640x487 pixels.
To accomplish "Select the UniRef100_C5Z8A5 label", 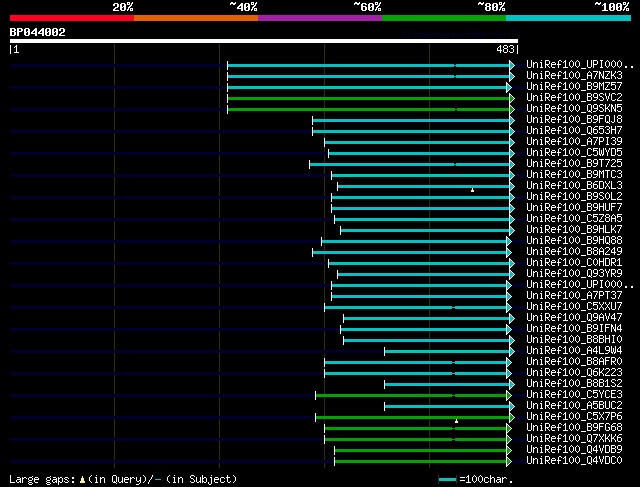I will coord(574,219).
